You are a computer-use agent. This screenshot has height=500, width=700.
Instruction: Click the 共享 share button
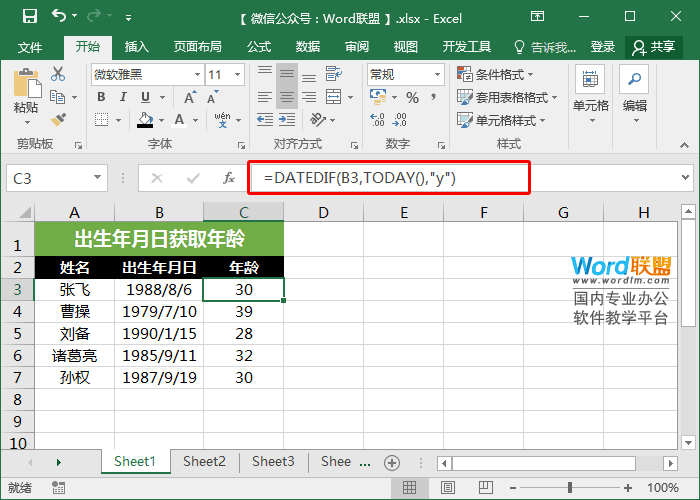654,47
